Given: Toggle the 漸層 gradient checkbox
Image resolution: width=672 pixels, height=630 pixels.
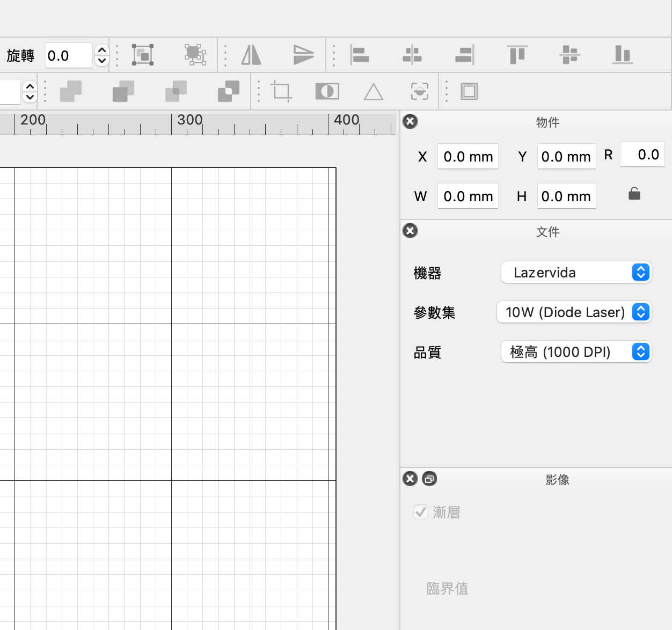Looking at the screenshot, I should [x=421, y=512].
